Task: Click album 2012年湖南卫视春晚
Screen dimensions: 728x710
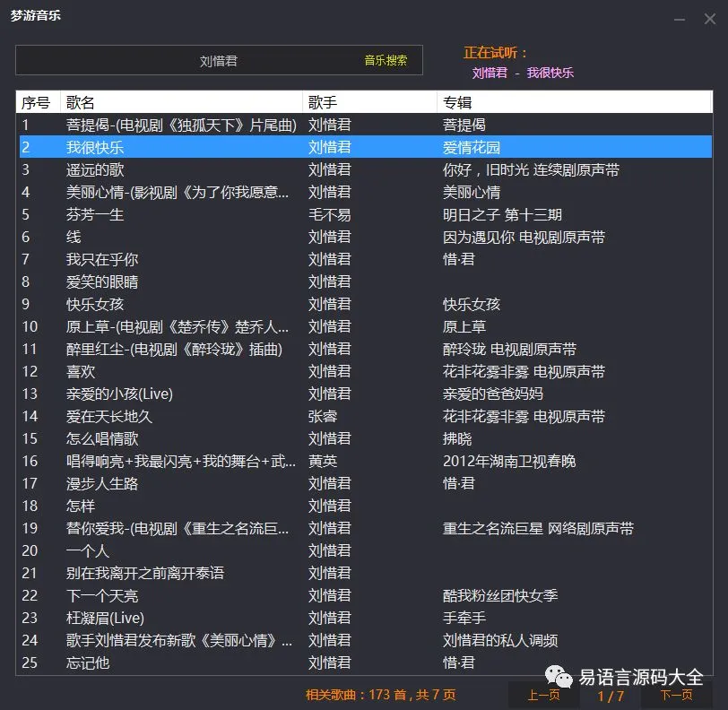Action: pyautogui.click(x=509, y=461)
